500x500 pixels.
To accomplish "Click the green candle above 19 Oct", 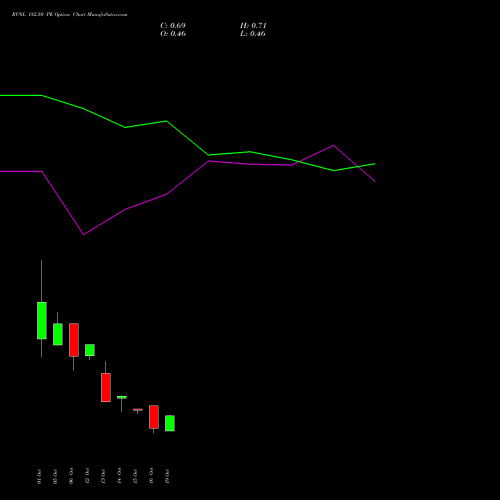I will pyautogui.click(x=170, y=423).
